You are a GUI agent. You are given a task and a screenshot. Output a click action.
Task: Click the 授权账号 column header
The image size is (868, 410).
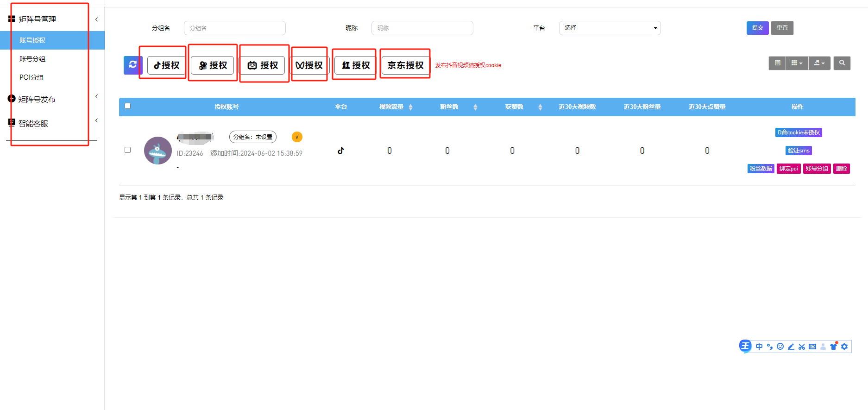point(226,107)
